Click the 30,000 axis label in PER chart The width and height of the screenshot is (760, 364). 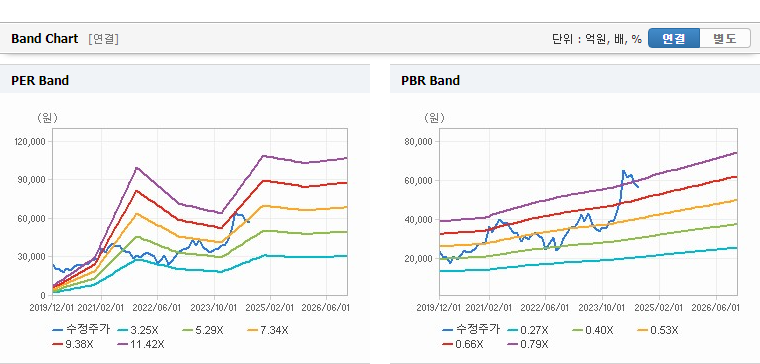point(32,257)
